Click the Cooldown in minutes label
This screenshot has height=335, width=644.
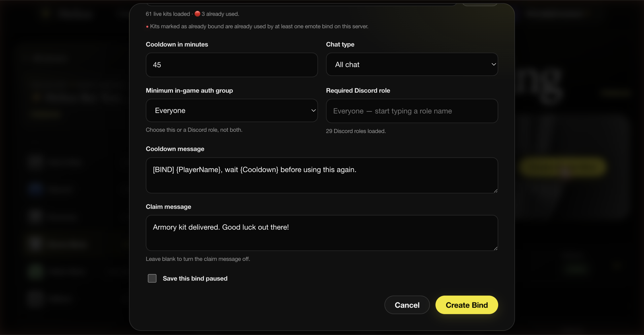[x=177, y=44]
